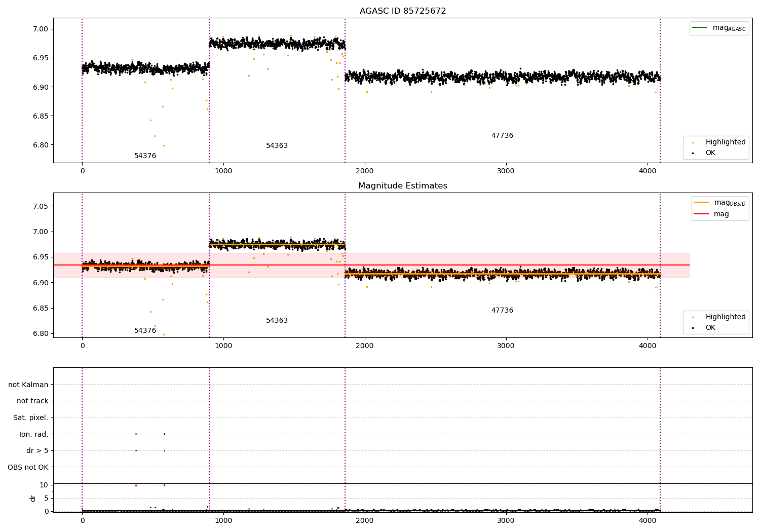Click the red 'mag' legend entry

tap(711, 214)
